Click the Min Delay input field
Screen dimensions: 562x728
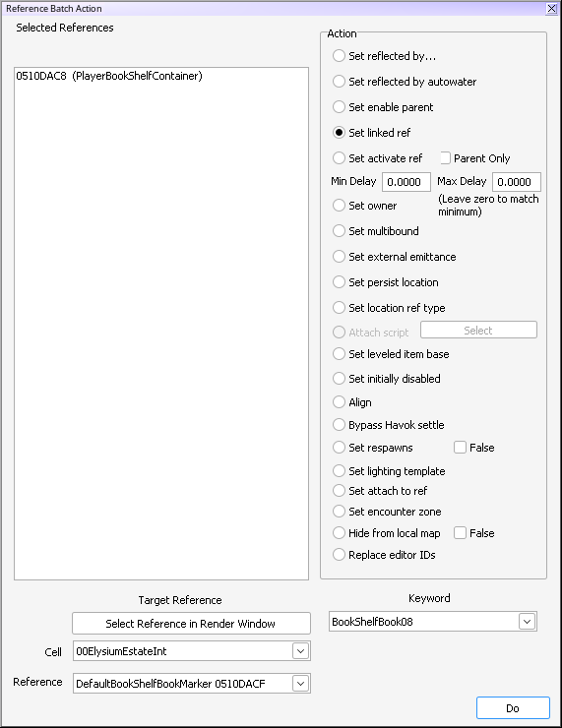406,182
